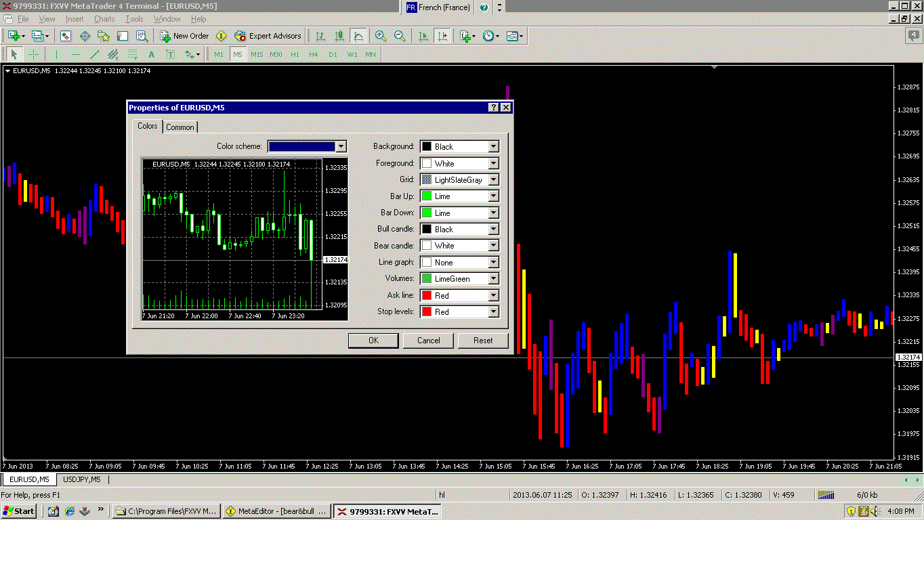This screenshot has width=924, height=585.
Task: Open the Bear candle color dropdown
Action: tap(493, 246)
